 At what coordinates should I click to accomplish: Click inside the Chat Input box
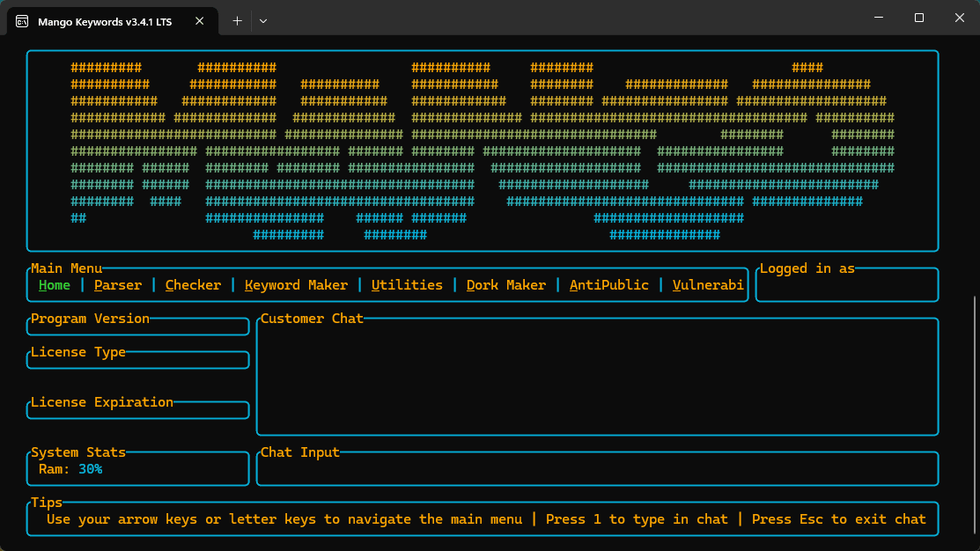(x=599, y=468)
